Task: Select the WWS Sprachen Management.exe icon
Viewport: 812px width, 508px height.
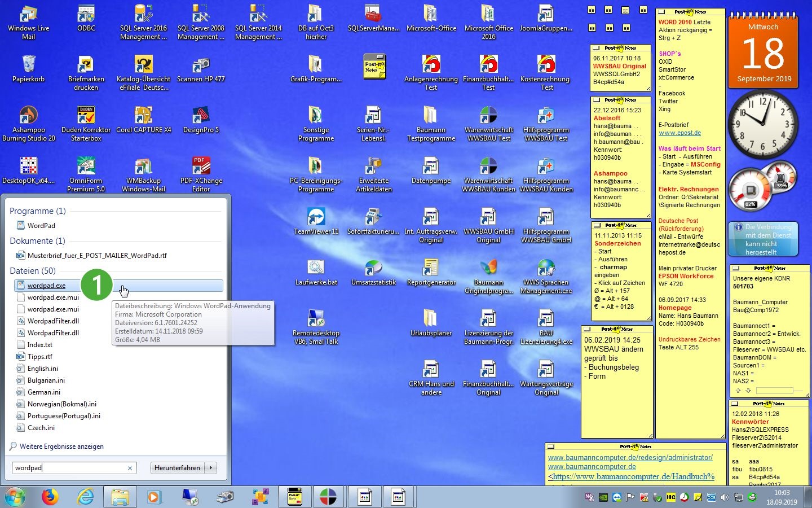Action: pyautogui.click(x=546, y=277)
